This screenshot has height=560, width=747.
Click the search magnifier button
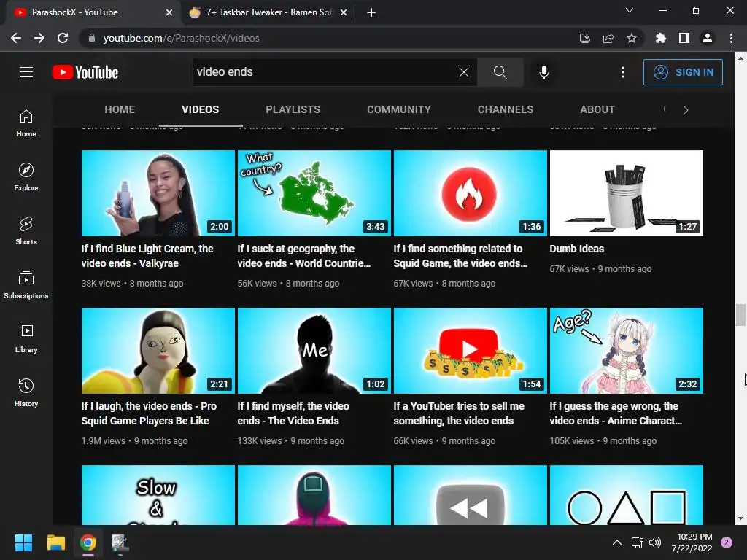click(x=500, y=72)
